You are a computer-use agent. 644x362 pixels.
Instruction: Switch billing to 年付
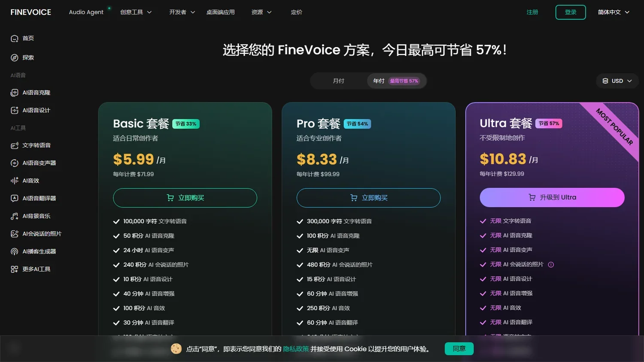click(396, 81)
